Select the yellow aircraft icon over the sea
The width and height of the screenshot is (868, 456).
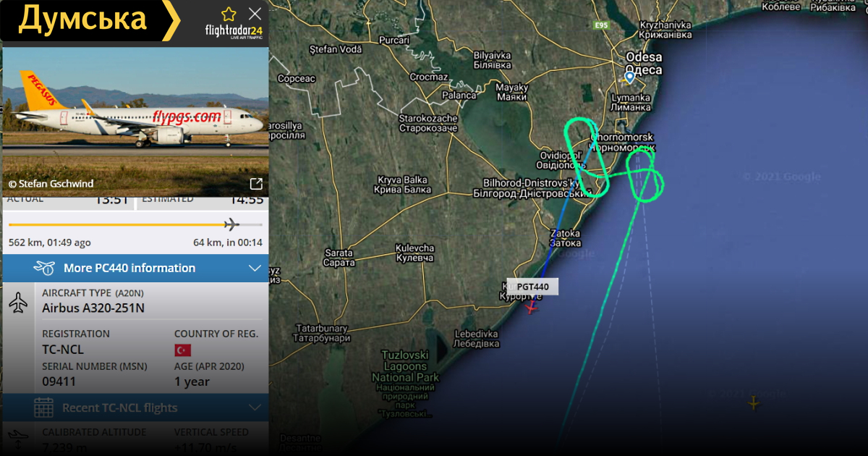tap(753, 402)
